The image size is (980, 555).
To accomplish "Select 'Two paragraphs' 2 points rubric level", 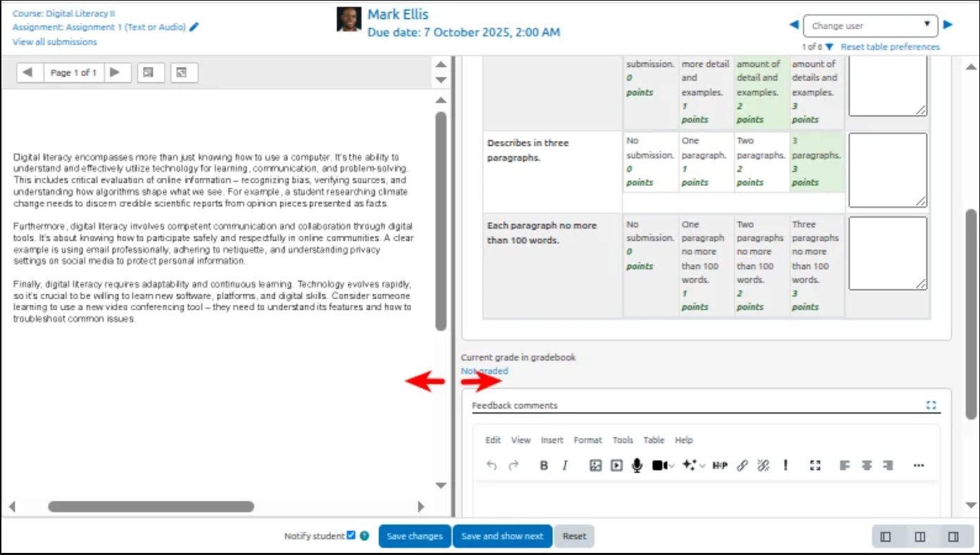I will (761, 161).
